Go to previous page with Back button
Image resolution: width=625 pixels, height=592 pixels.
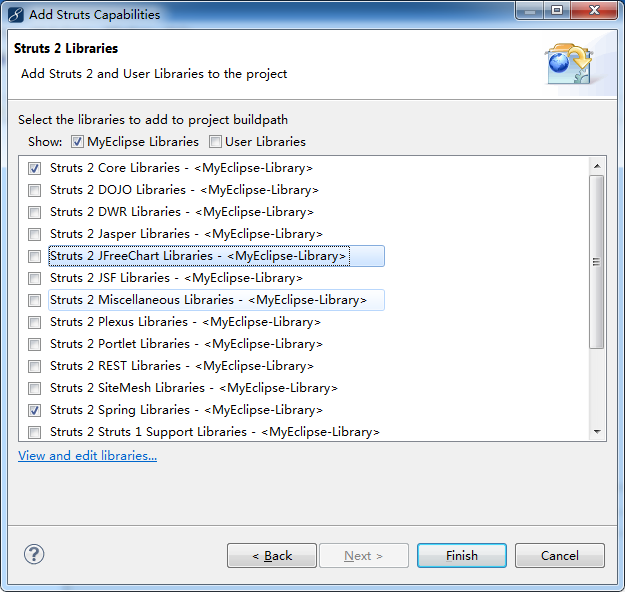pos(272,556)
